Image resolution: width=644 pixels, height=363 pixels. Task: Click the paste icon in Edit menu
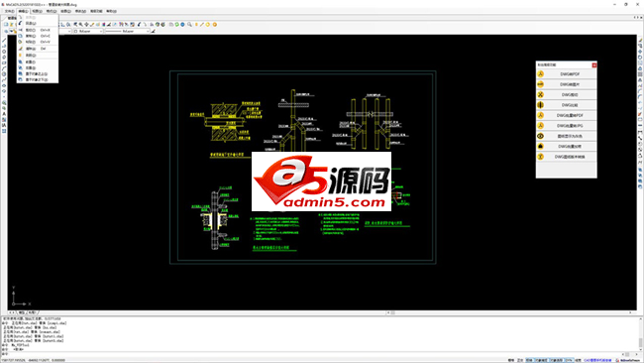(x=21, y=42)
